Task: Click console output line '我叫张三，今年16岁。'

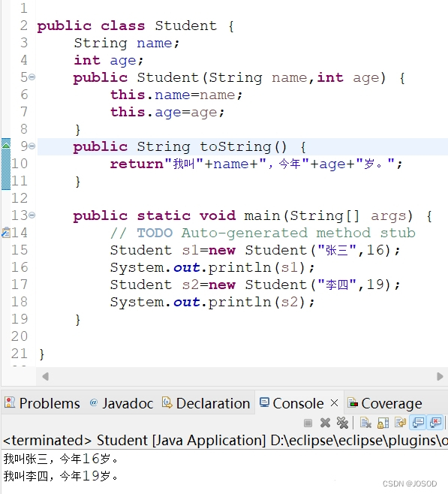Action: pyautogui.click(x=61, y=459)
